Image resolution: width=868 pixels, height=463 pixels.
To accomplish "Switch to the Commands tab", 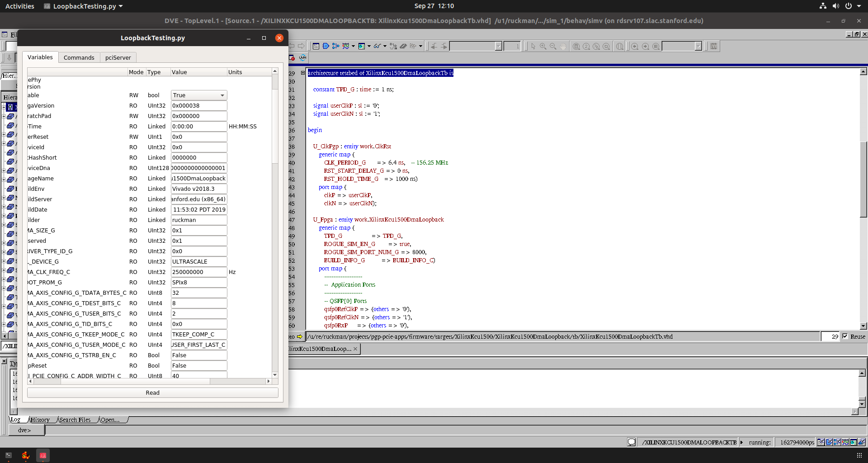I will 79,57.
